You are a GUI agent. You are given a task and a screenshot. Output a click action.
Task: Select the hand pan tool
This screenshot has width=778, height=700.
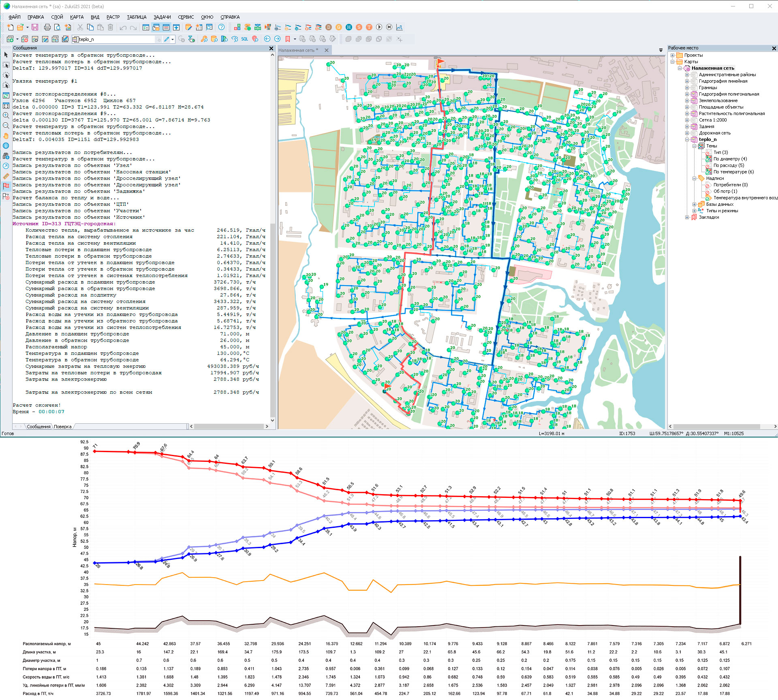coord(6,136)
